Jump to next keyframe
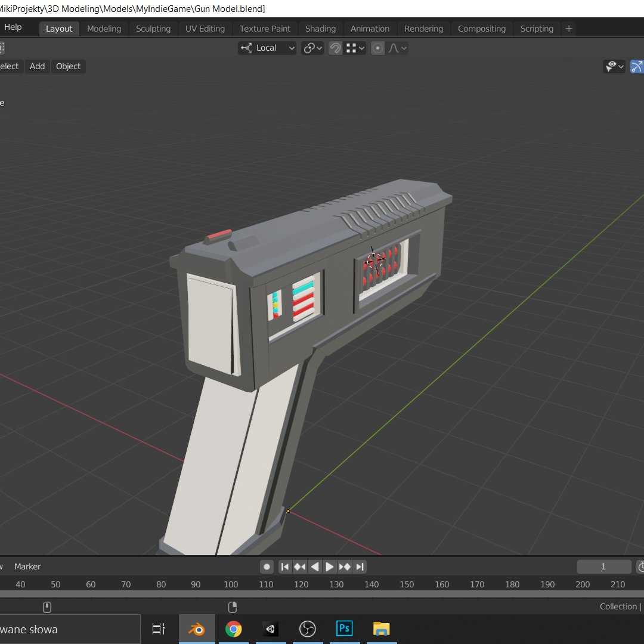This screenshot has width=644, height=644. point(345,567)
